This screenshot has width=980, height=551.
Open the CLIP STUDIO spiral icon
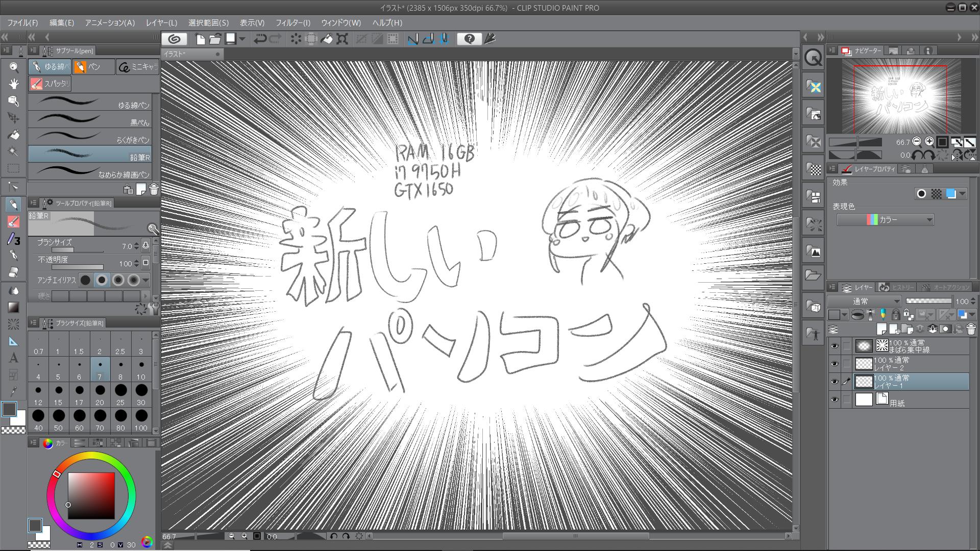[x=174, y=39]
